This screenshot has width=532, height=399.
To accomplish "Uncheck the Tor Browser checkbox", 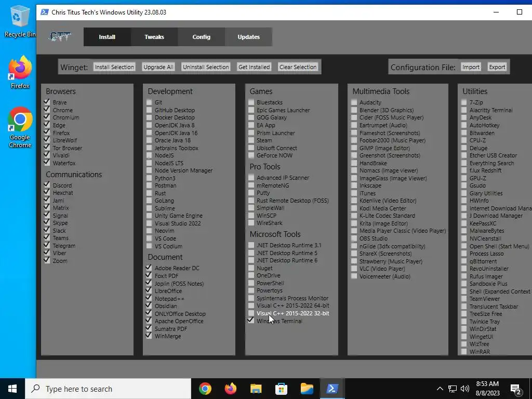I will [47, 148].
